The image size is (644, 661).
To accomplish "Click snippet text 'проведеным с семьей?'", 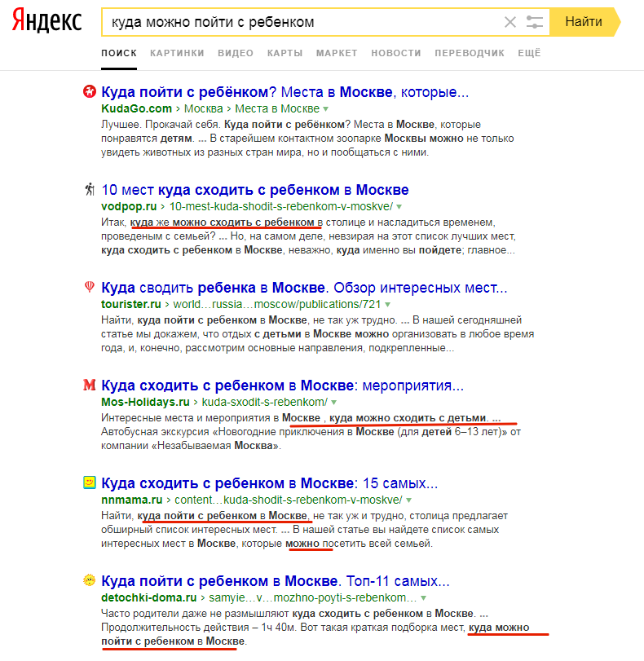I will [158, 236].
